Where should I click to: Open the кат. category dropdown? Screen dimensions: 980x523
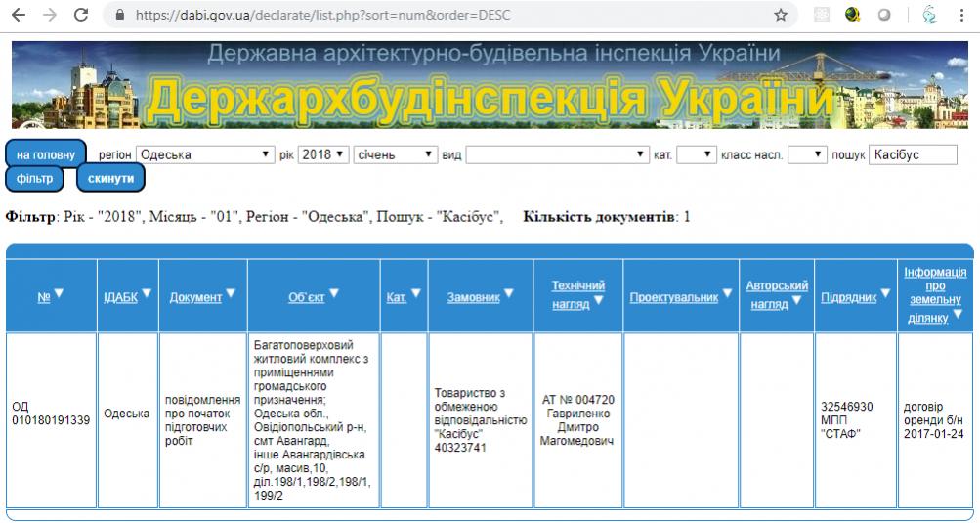click(x=696, y=154)
